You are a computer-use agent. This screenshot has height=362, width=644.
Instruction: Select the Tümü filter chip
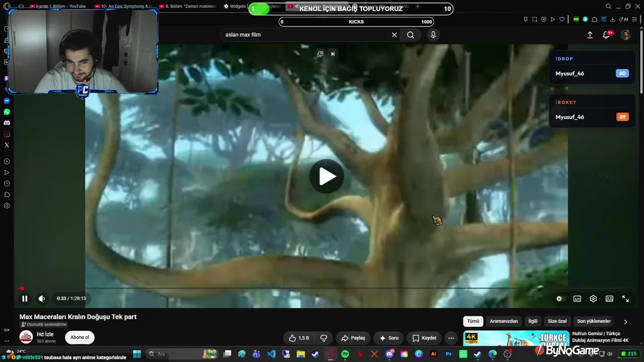(473, 321)
